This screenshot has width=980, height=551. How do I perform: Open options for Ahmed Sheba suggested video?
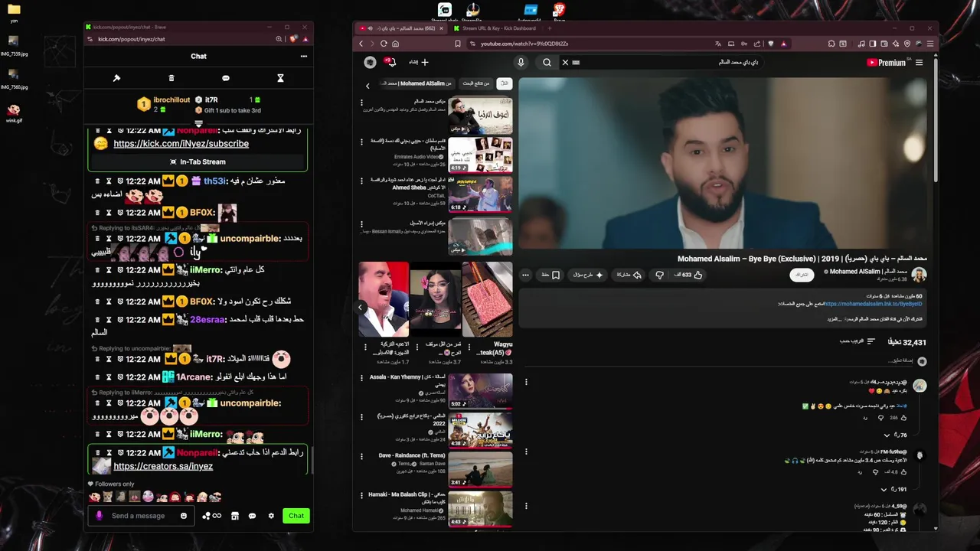point(362,181)
